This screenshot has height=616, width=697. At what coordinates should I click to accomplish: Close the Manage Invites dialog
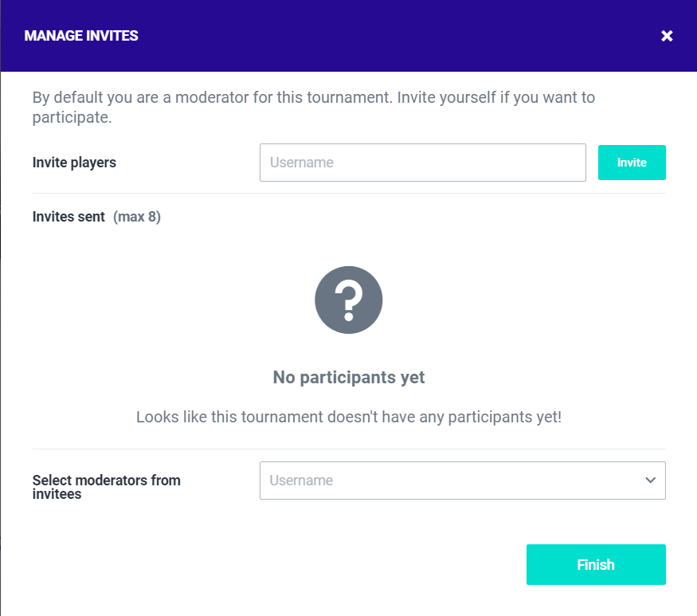667,36
